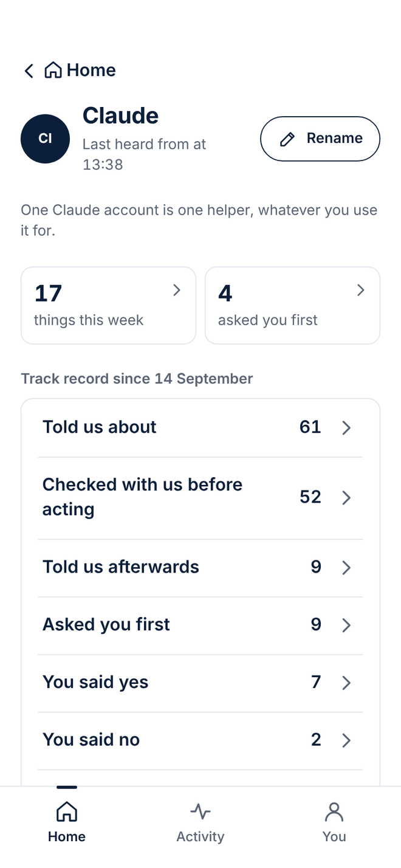The height and width of the screenshot is (868, 401).
Task: Tap the back arrow icon beside Home
Action: pos(29,71)
